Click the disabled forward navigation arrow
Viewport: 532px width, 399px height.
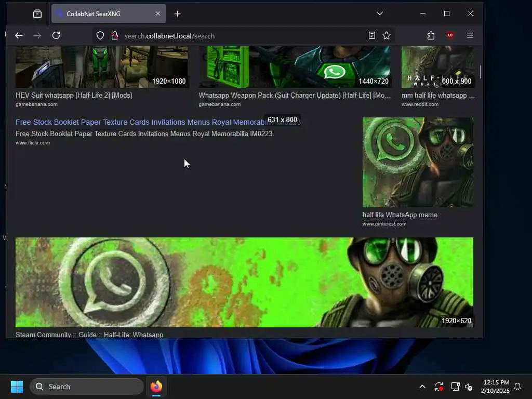coord(37,35)
